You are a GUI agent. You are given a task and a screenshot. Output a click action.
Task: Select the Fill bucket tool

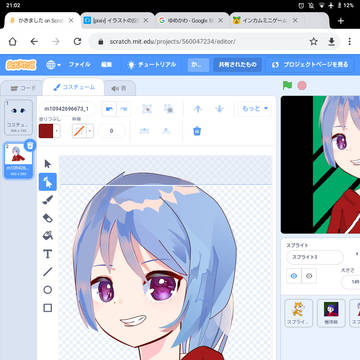48,236
